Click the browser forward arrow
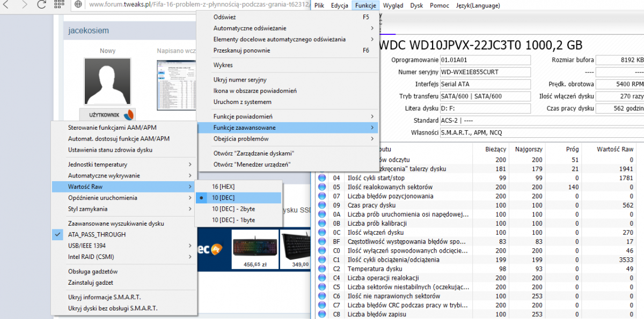Screen dimensions: 644x319 tap(24, 5)
